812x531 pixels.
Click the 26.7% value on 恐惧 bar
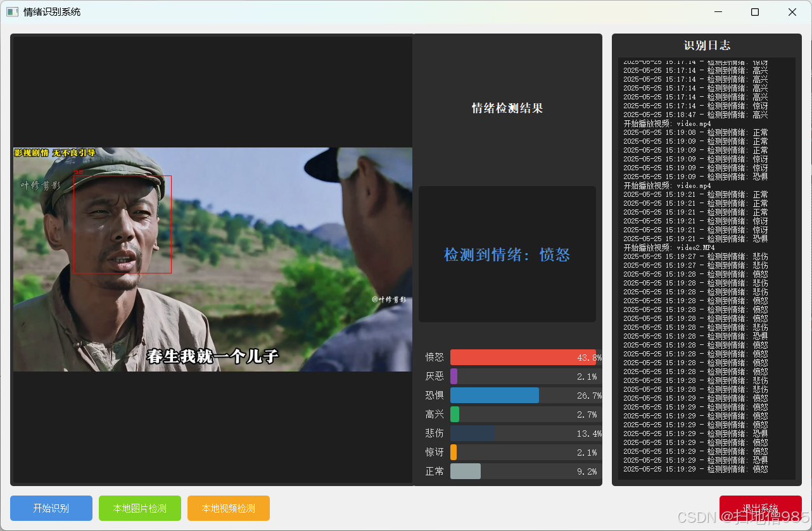589,396
